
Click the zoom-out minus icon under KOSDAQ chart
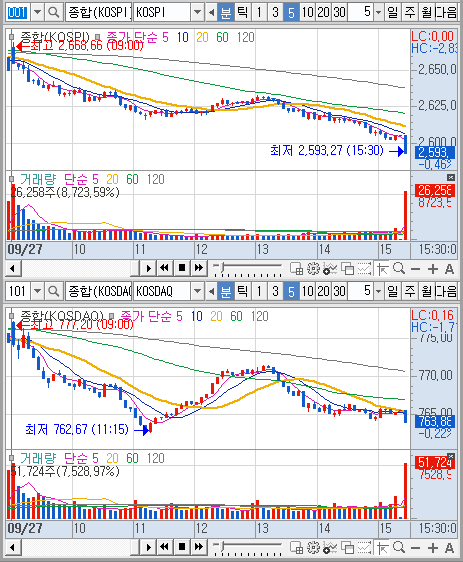click(416, 547)
